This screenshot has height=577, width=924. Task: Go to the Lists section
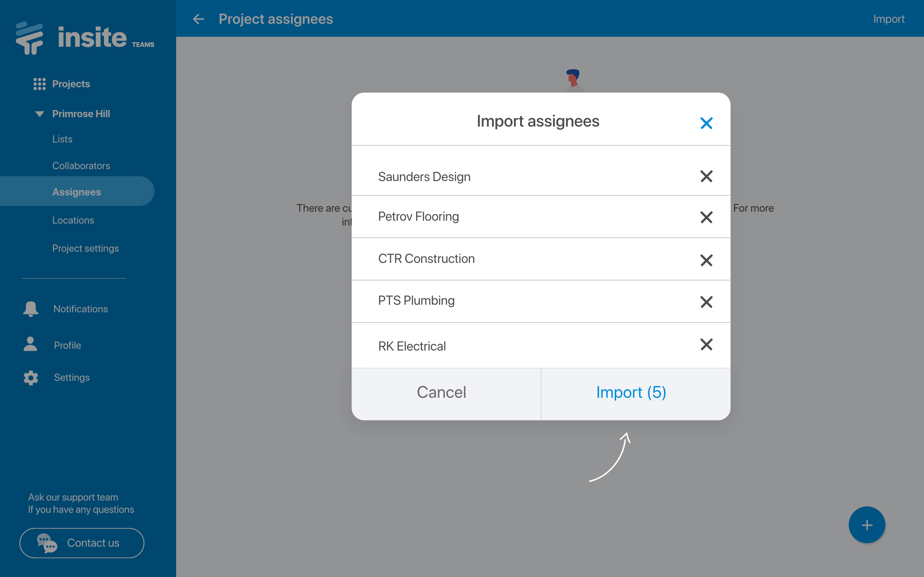click(62, 139)
